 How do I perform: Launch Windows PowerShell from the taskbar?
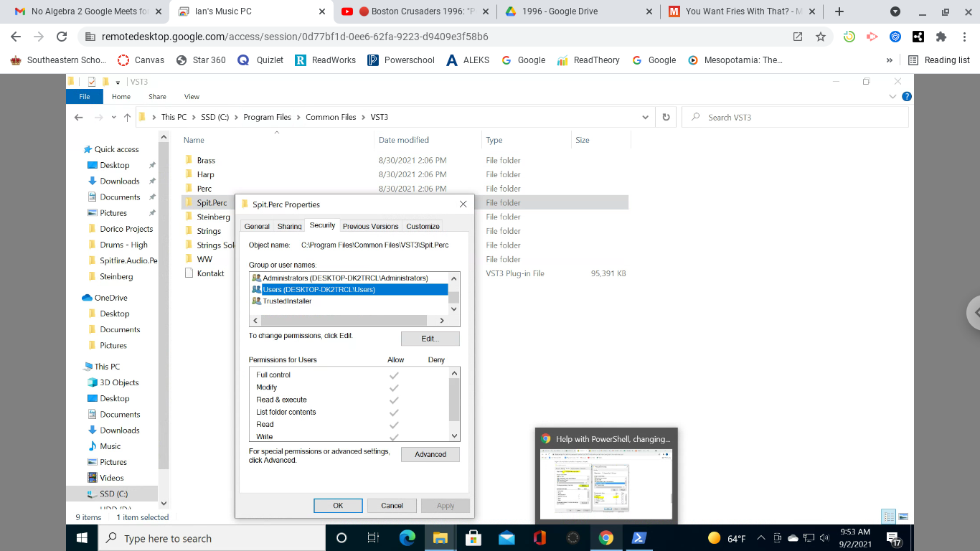point(639,538)
